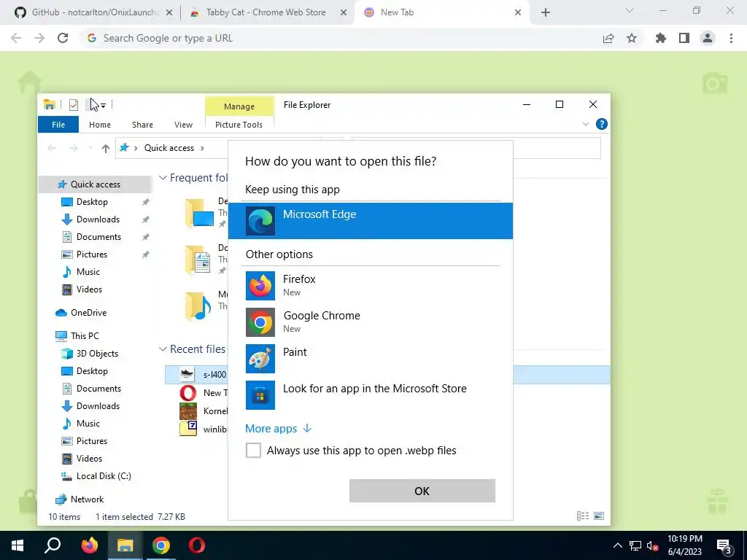Open Chrome extensions puzzle menu
Screen dimensions: 747x560
coord(661,38)
